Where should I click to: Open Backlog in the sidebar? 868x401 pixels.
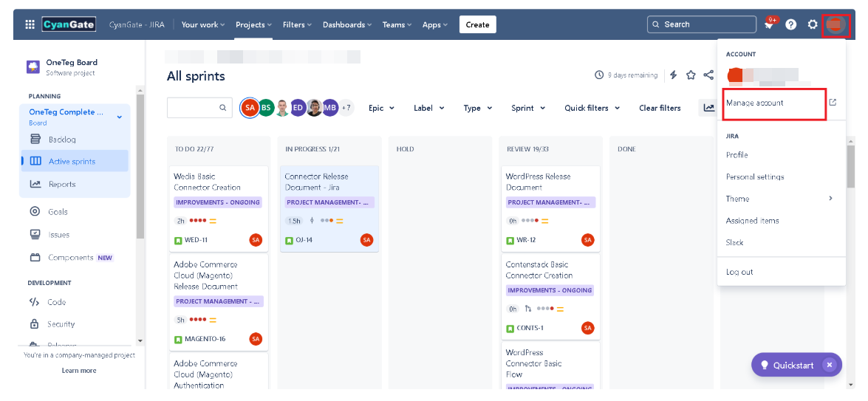62,140
